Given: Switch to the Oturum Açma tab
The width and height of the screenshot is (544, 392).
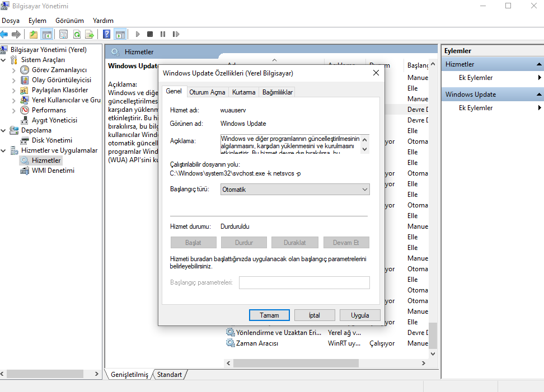Looking at the screenshot, I should [207, 92].
